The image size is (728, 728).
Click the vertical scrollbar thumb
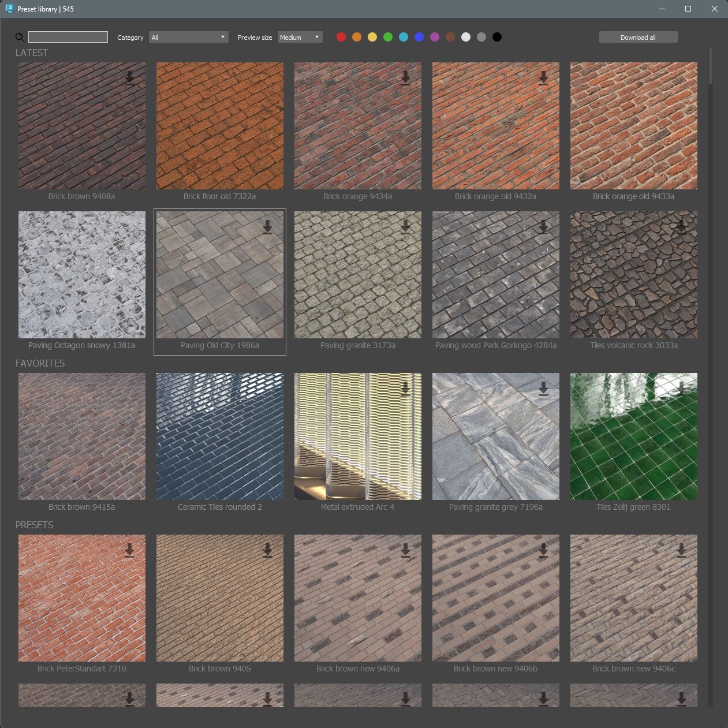(711, 66)
